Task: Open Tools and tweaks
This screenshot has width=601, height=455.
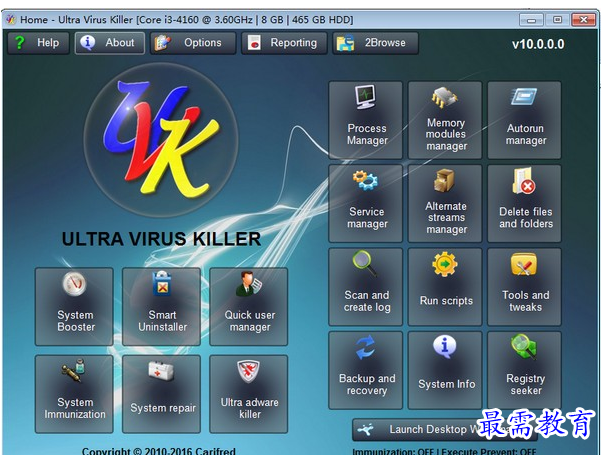Action: (524, 287)
